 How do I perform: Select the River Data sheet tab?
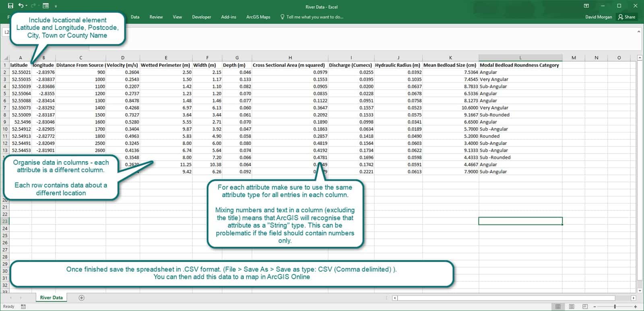click(x=51, y=298)
